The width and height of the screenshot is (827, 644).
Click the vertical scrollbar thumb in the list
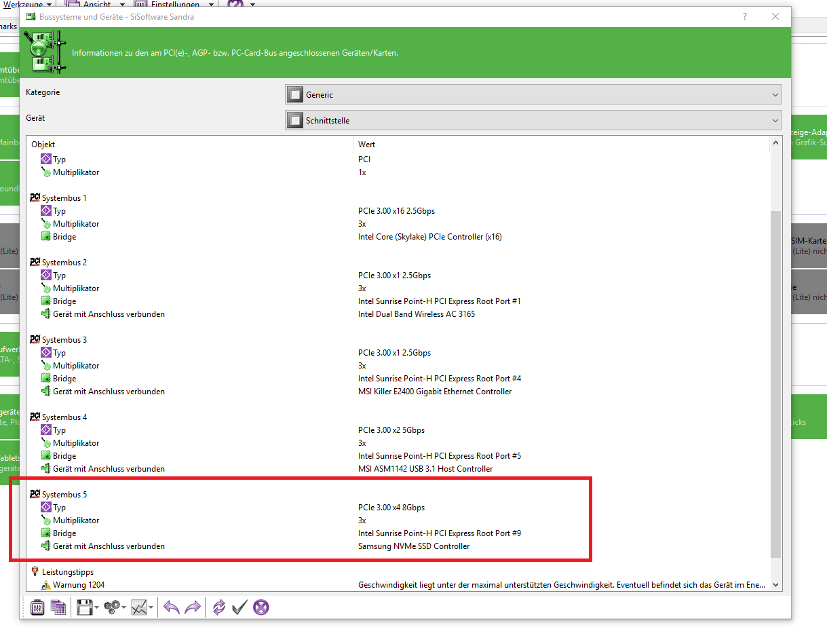pyautogui.click(x=776, y=384)
